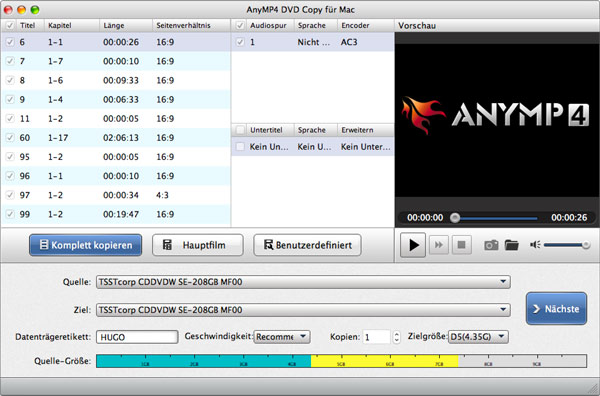Toggle checkbox for title 99
Image resolution: width=600 pixels, height=396 pixels.
tap(10, 214)
